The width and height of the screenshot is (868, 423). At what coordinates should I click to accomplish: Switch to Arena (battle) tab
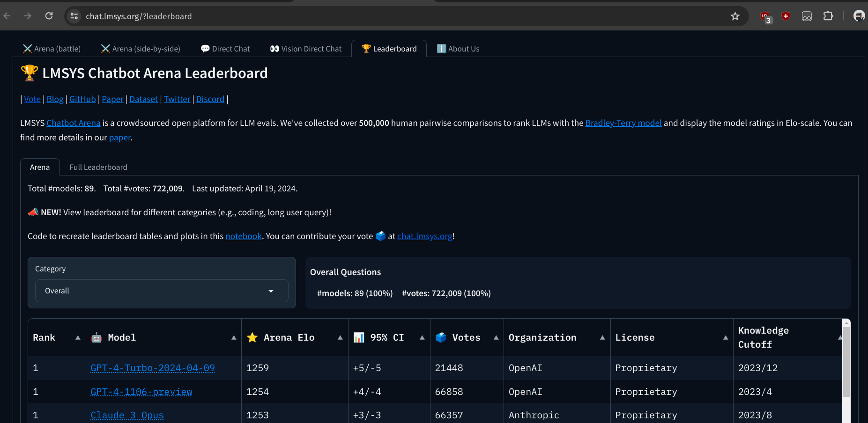pyautogui.click(x=52, y=49)
